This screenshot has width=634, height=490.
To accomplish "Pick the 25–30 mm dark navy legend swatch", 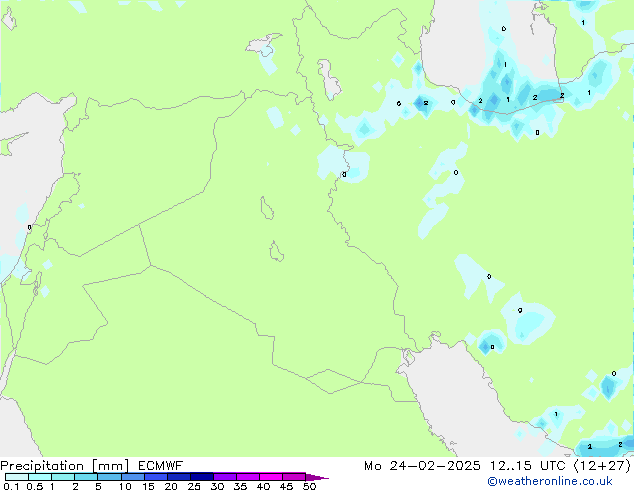I will 202,477.
